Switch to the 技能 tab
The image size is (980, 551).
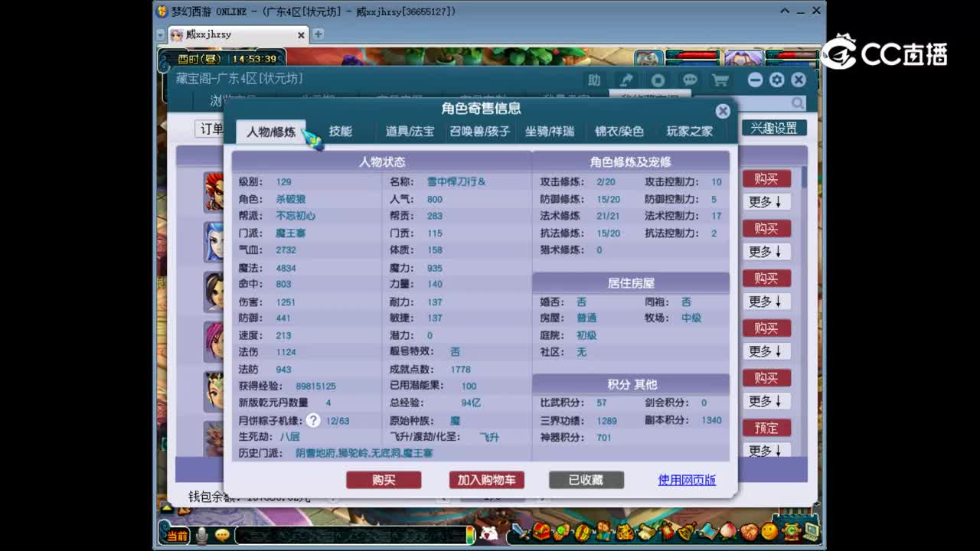tap(341, 132)
